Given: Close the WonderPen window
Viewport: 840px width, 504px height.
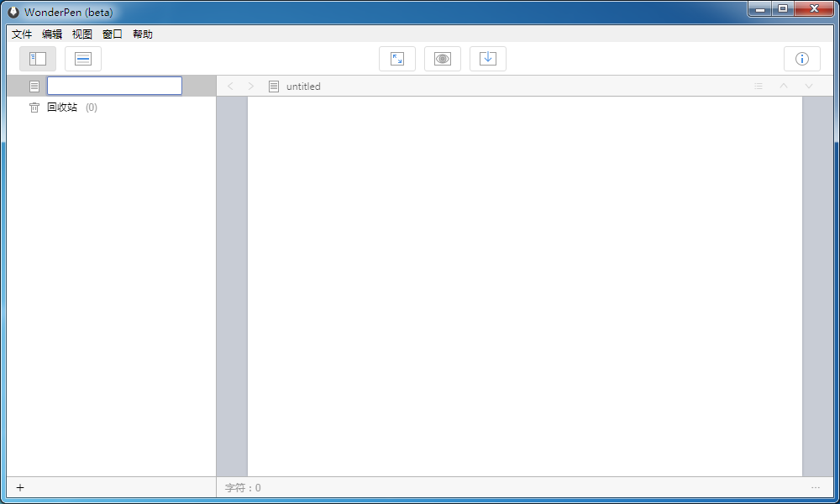Looking at the screenshot, I should click(814, 9).
